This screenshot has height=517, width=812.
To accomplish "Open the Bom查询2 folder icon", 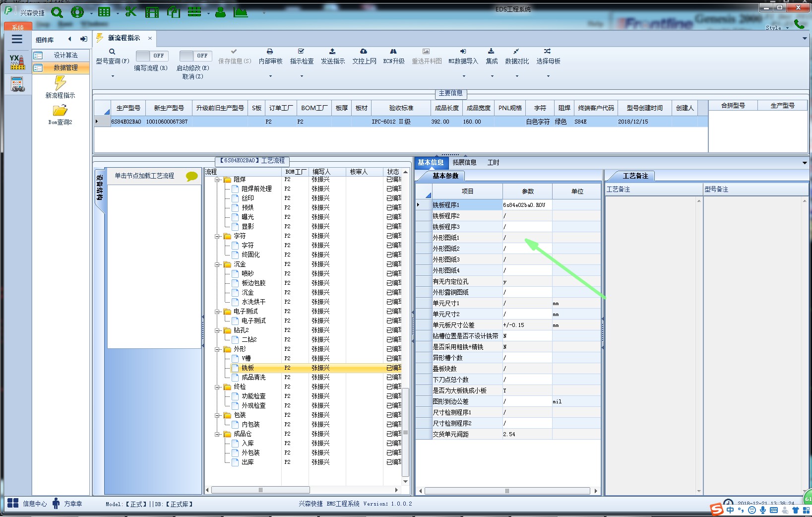I will pos(60,110).
